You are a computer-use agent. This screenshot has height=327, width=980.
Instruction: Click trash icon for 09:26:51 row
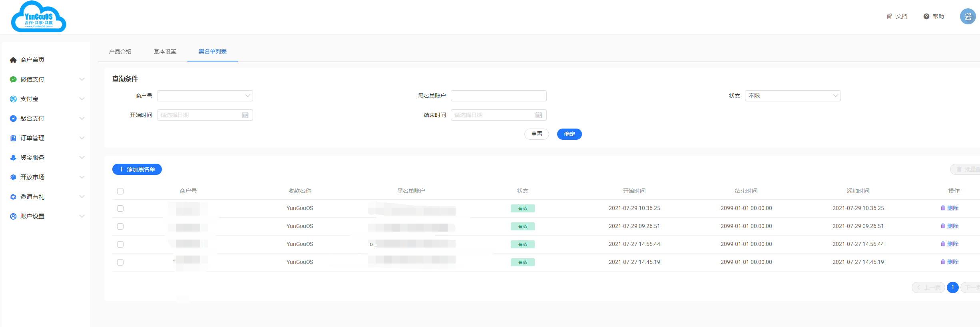coord(943,226)
